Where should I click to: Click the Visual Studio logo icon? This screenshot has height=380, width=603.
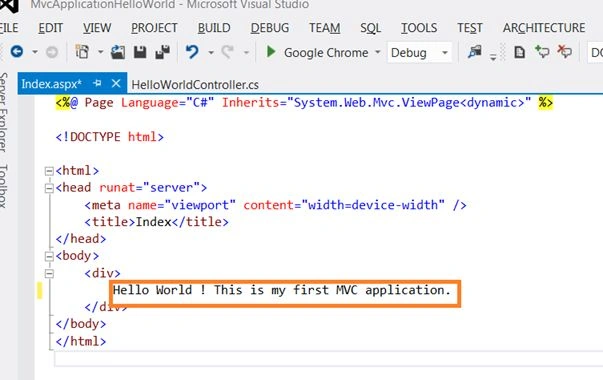[9, 5]
